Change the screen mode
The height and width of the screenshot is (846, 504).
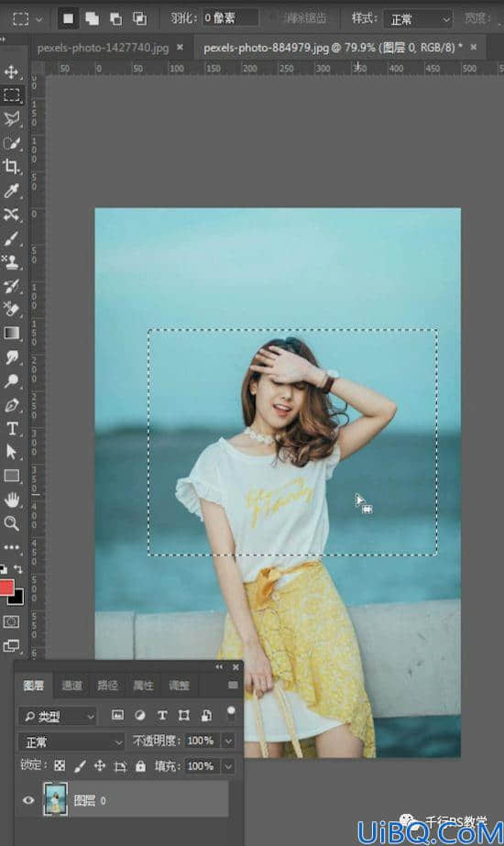coord(11,645)
